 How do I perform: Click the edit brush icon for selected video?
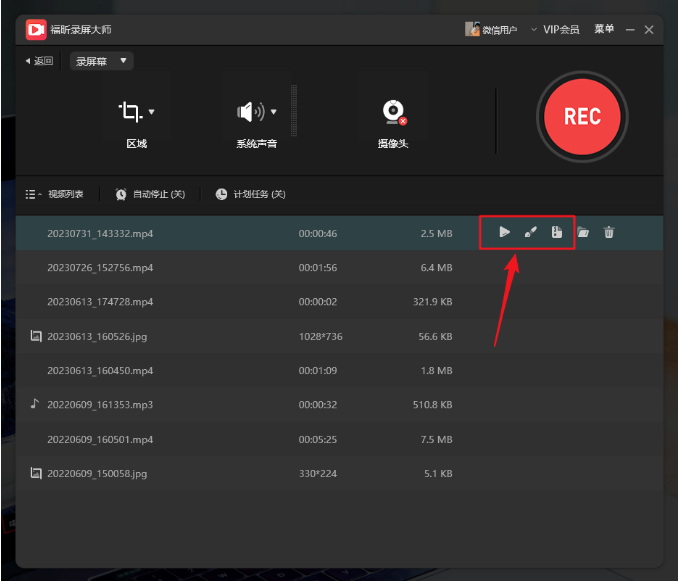pos(531,233)
